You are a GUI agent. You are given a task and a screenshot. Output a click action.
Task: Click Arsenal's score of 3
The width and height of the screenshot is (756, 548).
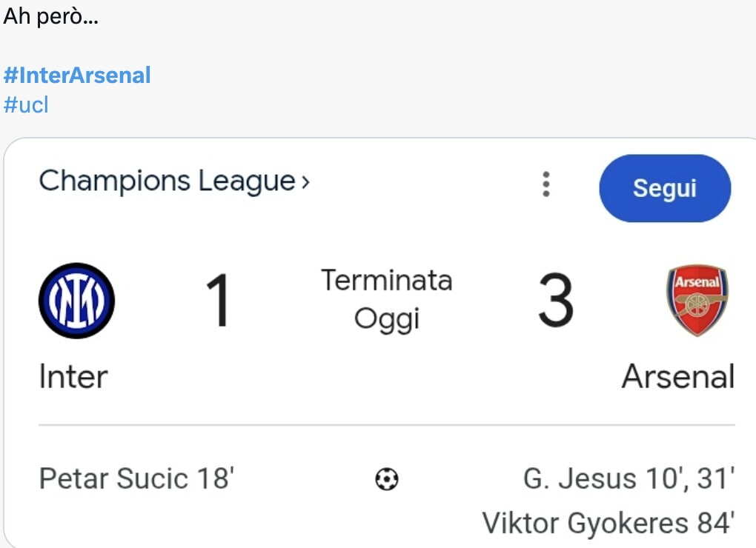(x=556, y=301)
